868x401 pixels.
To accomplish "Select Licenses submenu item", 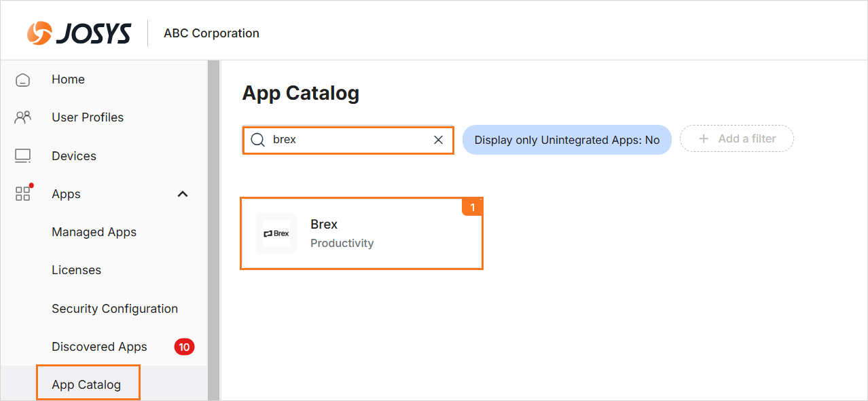I will [76, 270].
